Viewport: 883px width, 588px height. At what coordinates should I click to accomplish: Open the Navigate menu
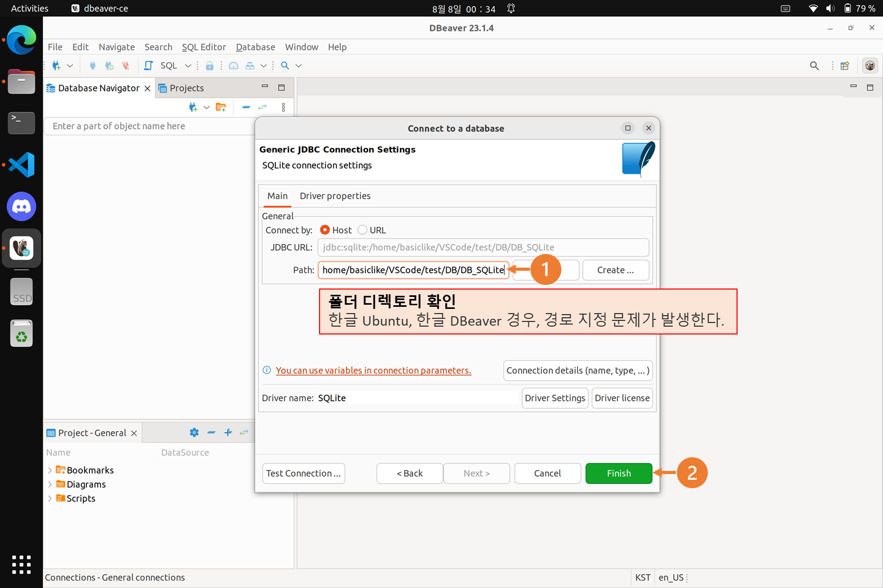tap(117, 47)
